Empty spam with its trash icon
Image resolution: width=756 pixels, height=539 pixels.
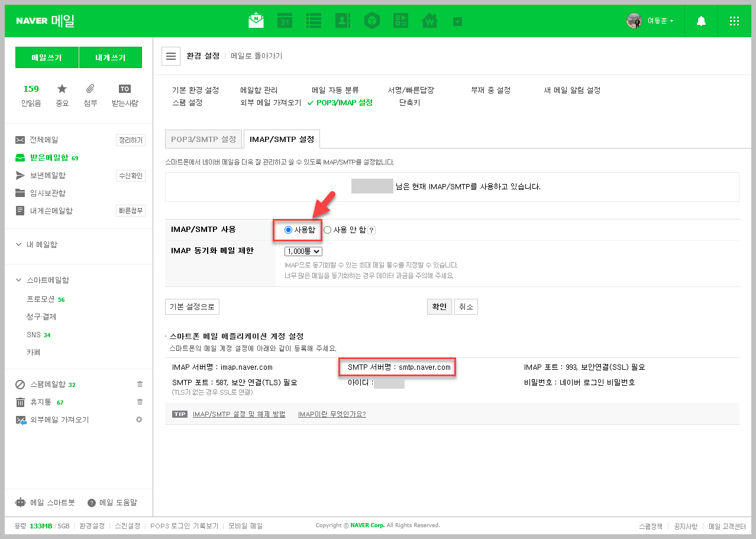(140, 385)
